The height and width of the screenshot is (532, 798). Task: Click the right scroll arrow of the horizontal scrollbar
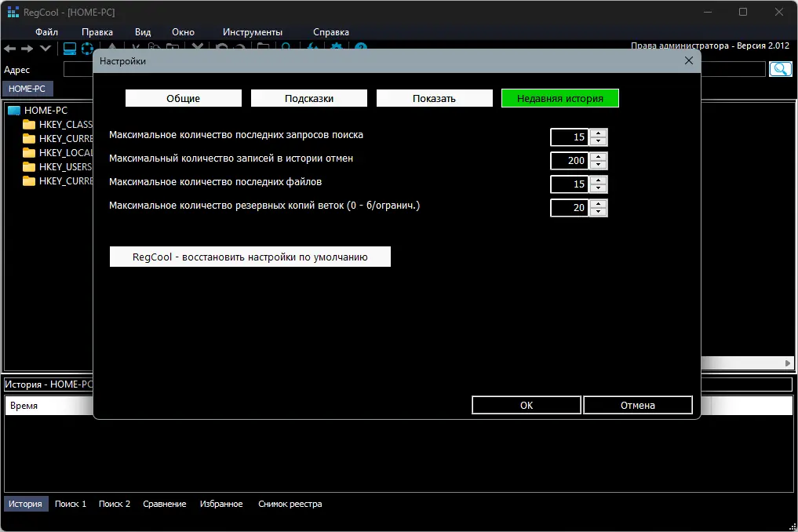787,363
